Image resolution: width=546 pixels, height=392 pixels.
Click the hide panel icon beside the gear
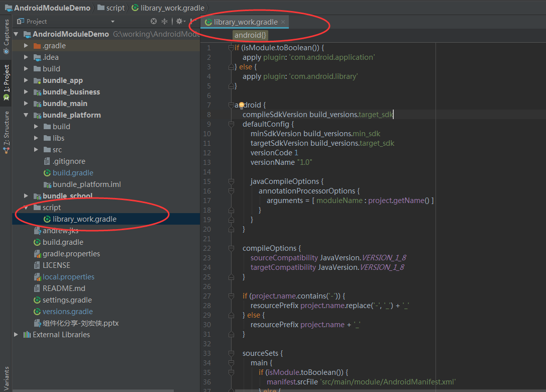pyautogui.click(x=192, y=21)
